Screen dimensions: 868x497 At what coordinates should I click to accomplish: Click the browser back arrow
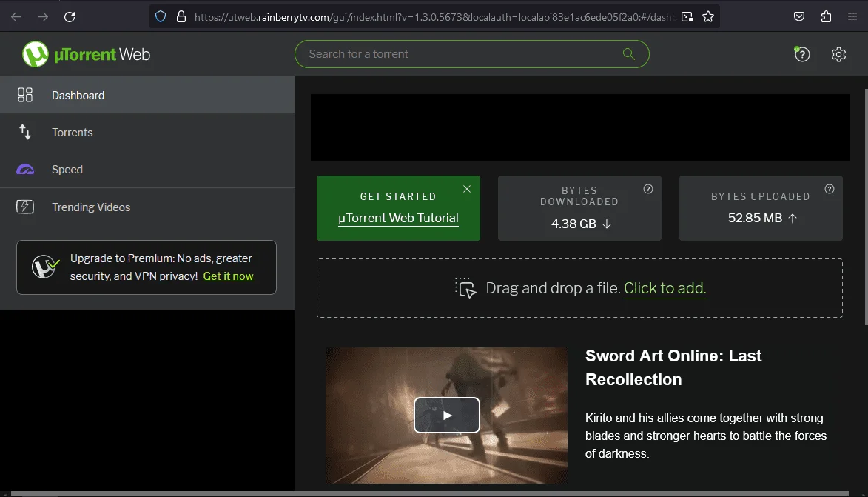tap(16, 16)
